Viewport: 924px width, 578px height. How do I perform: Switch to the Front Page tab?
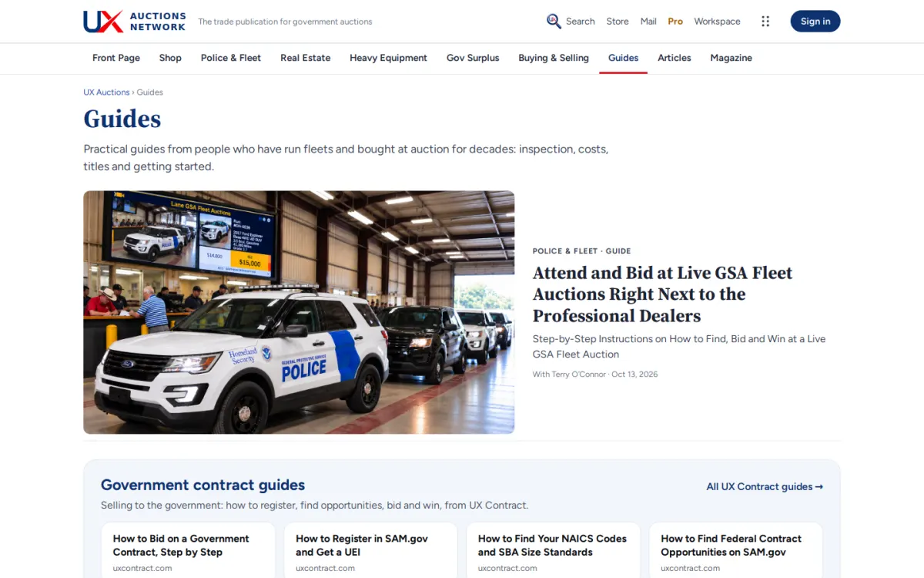click(116, 58)
